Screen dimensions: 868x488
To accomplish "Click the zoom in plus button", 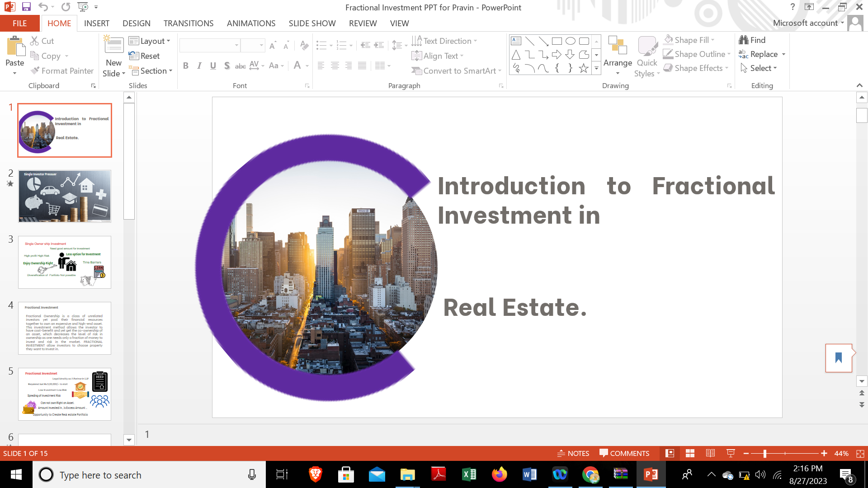I will 824,453.
